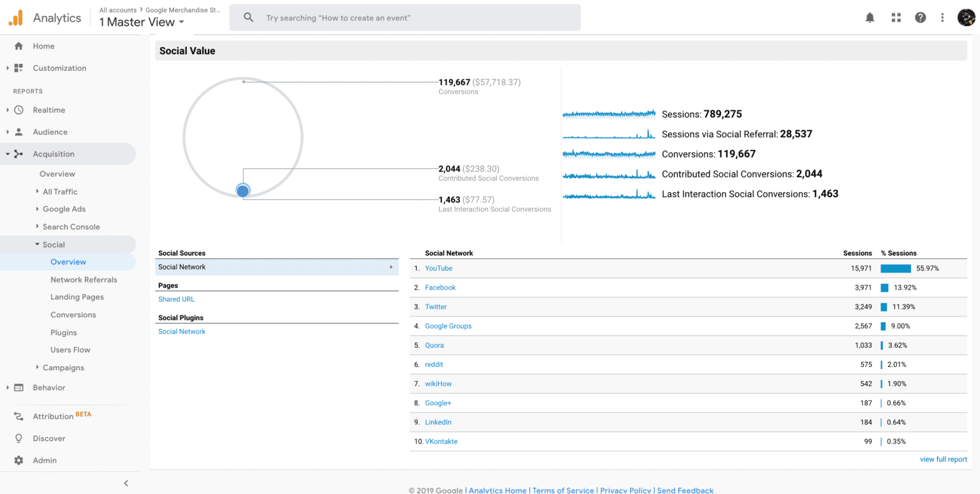Click the Discover lightbulb icon

(x=19, y=438)
